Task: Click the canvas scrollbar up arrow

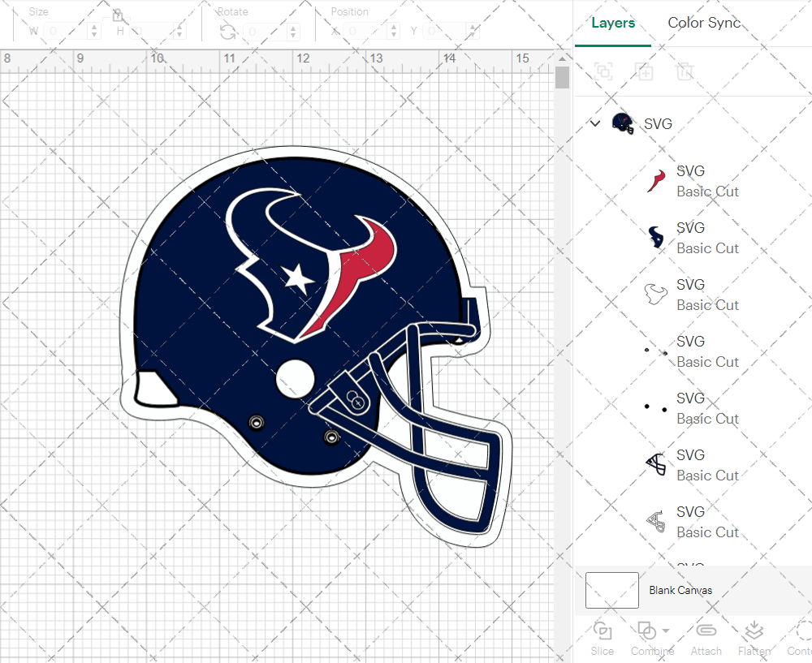Action: (x=562, y=58)
